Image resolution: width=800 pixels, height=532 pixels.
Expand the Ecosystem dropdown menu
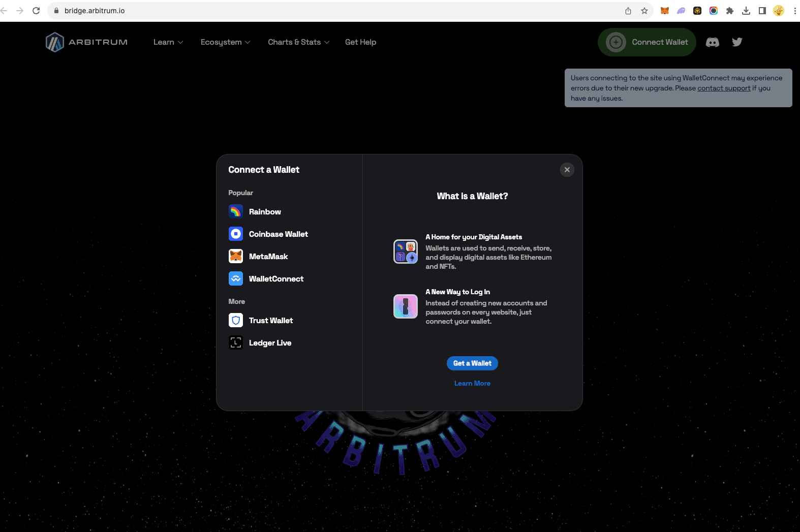tap(225, 42)
